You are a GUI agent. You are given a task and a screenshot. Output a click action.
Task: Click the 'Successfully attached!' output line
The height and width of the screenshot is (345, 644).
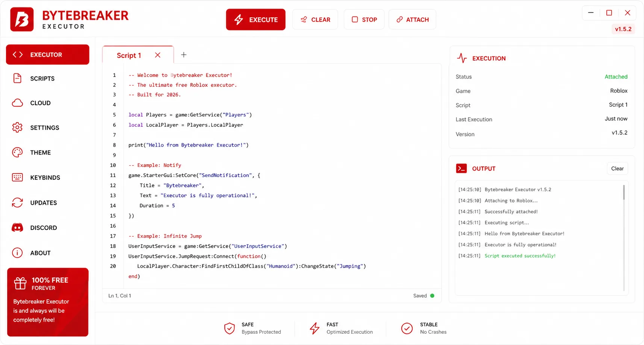point(511,212)
